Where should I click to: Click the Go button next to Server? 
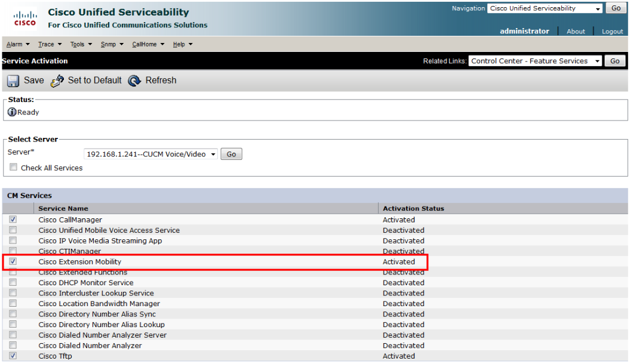click(231, 154)
